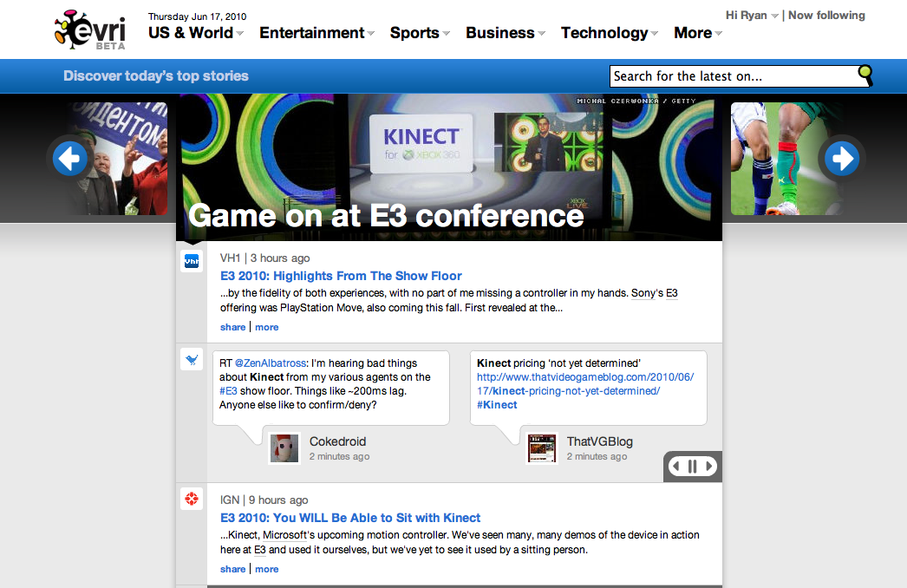Open the Entertainment menu
The height and width of the screenshot is (588, 907).
click(x=317, y=33)
